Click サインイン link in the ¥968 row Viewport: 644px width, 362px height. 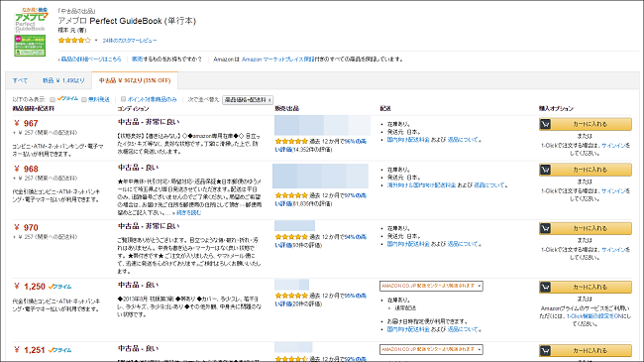click(613, 191)
